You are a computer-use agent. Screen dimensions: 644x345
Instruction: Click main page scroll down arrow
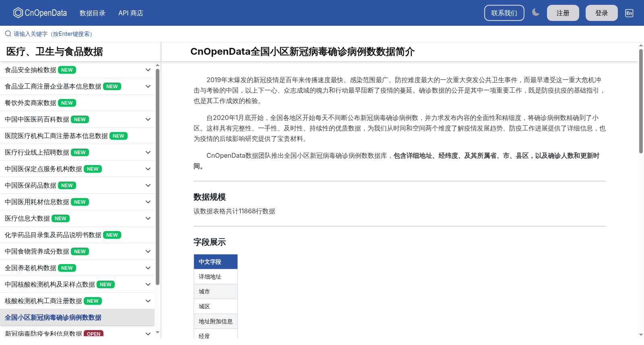pyautogui.click(x=641, y=335)
